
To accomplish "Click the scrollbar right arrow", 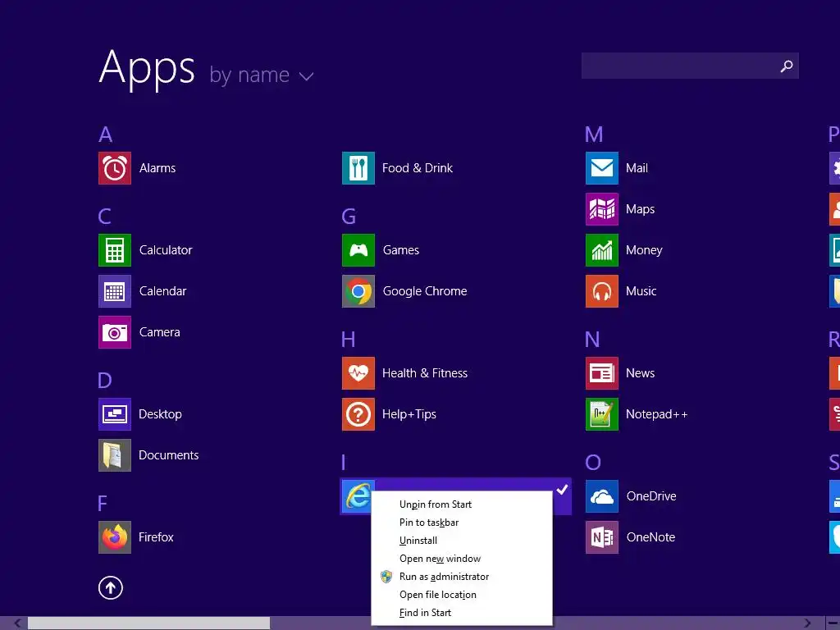I will pos(807,623).
